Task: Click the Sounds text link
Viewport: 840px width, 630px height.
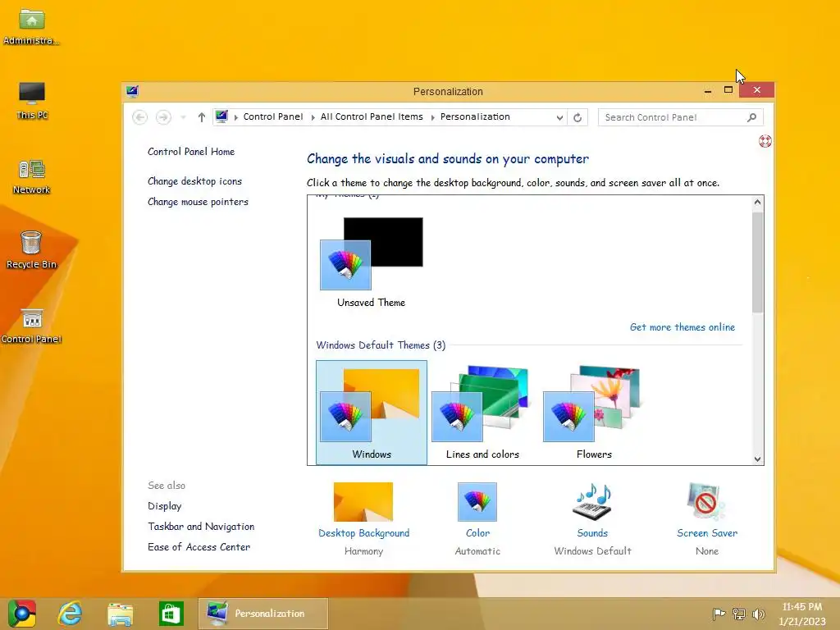Action: click(x=592, y=533)
